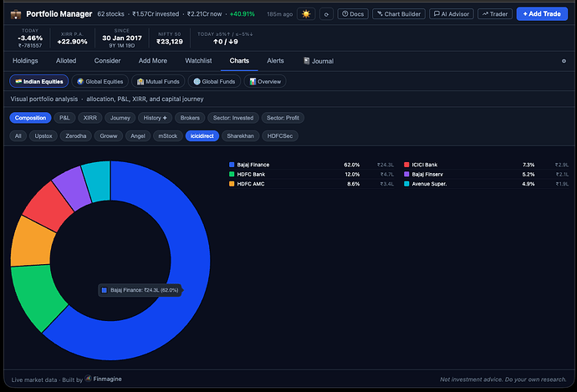Select the Mutual Funds asset filter
The height and width of the screenshot is (392, 577).
click(x=158, y=81)
